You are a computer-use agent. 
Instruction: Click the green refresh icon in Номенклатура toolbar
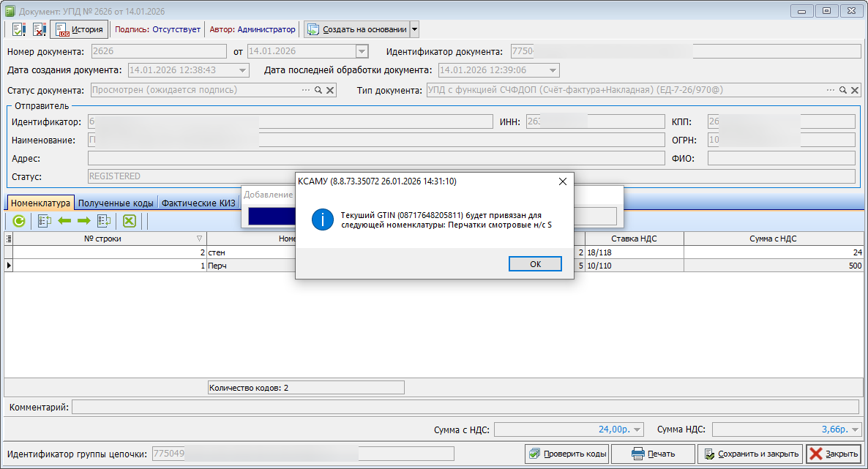[19, 220]
